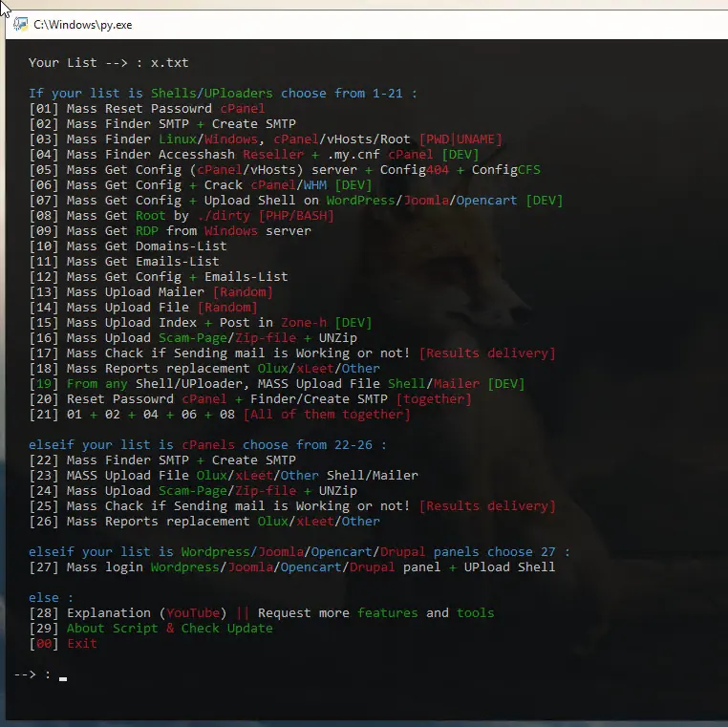Click the '[09] Mass Get RDP from Windows' line
Screen dimensions: 728x727
(x=170, y=231)
